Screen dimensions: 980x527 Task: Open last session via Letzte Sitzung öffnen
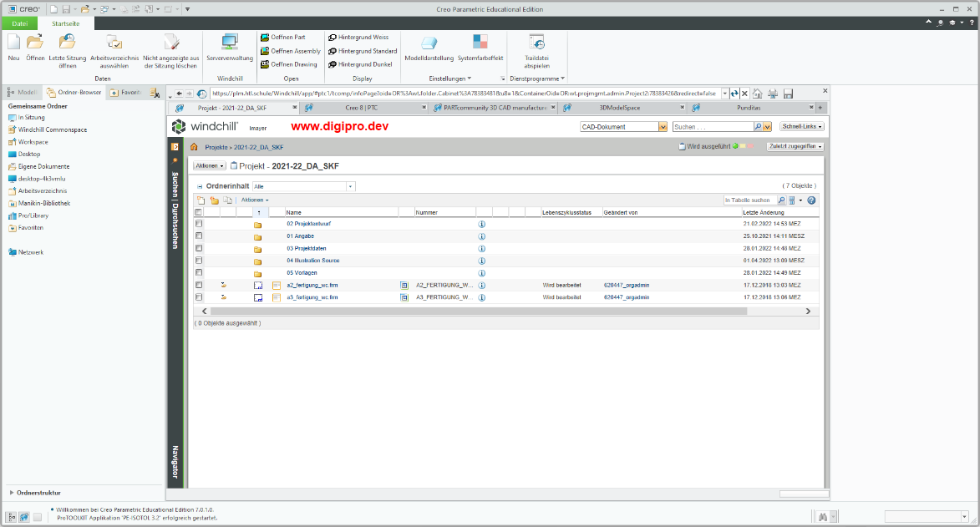[68, 43]
